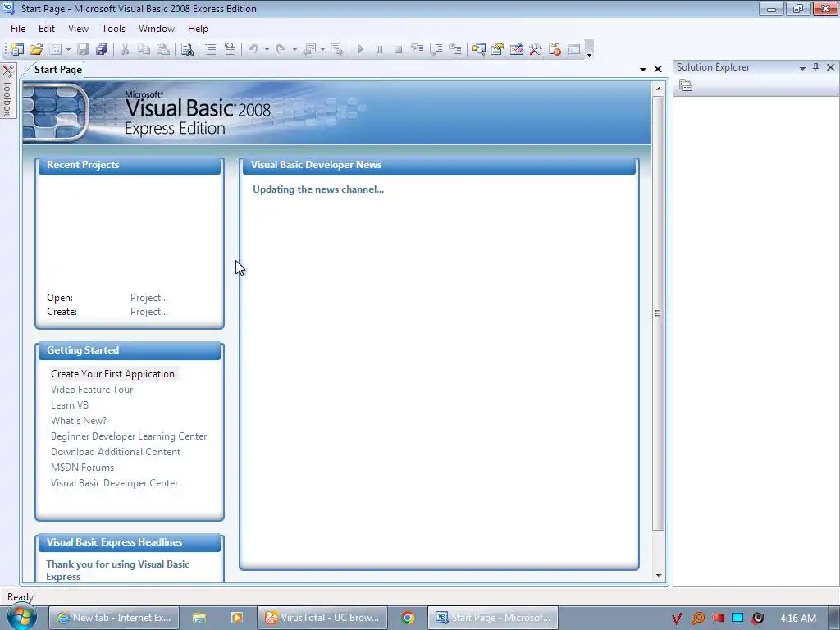Click the Comment out lines icon

click(211, 49)
